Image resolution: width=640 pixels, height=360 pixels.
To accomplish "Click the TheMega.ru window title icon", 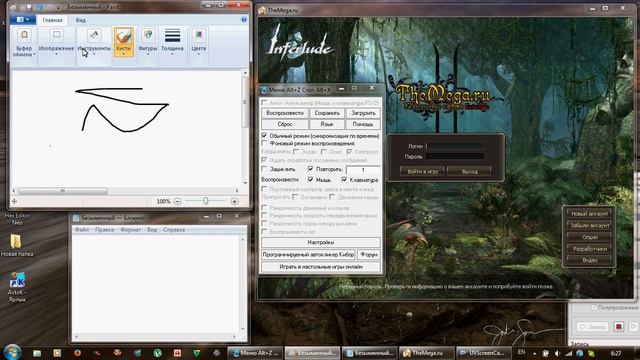I will coord(262,10).
